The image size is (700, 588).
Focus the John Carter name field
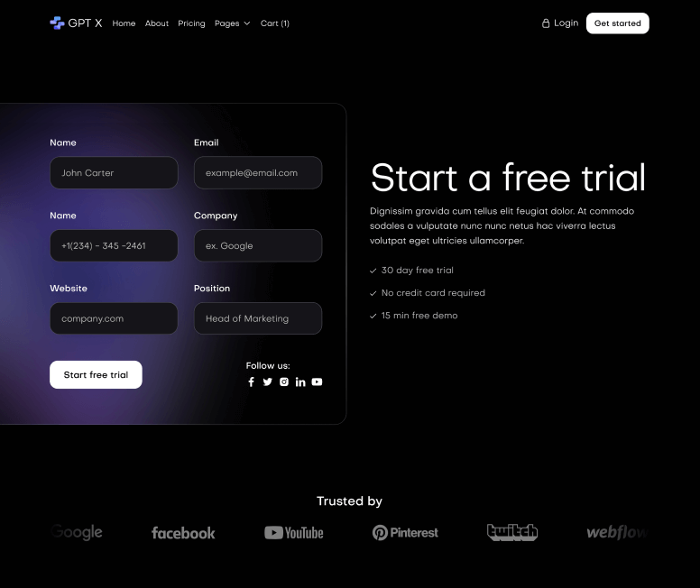pos(114,172)
